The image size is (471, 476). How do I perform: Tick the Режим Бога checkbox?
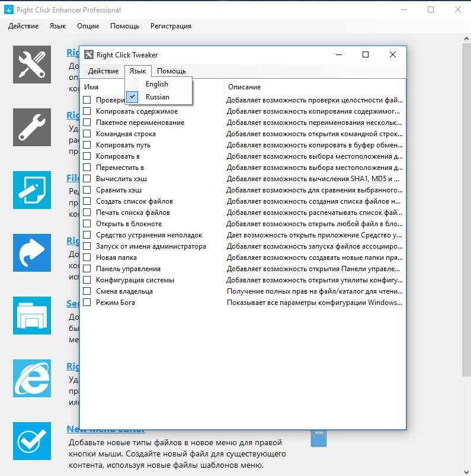(x=87, y=303)
